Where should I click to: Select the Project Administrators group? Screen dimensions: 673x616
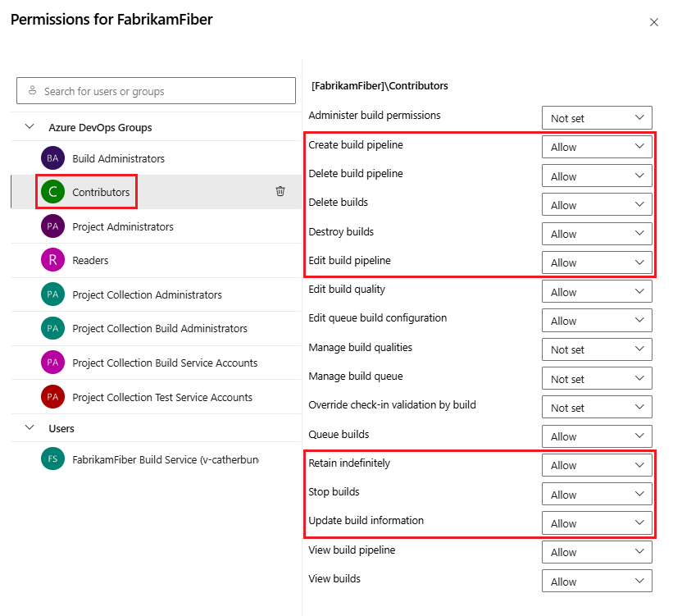pyautogui.click(x=157, y=226)
